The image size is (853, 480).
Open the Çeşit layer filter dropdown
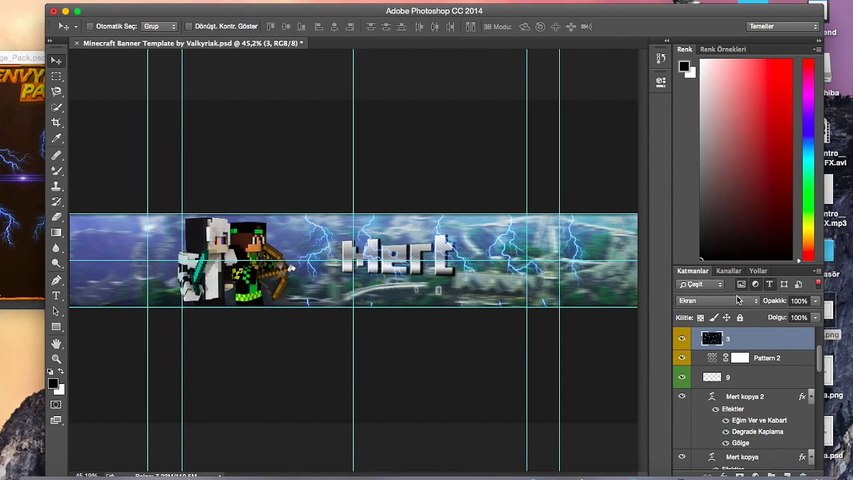(700, 284)
